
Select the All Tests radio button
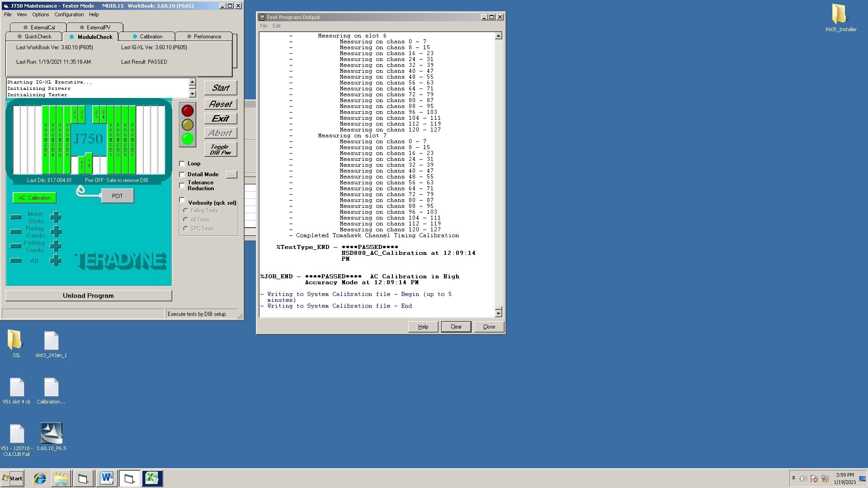pos(185,219)
